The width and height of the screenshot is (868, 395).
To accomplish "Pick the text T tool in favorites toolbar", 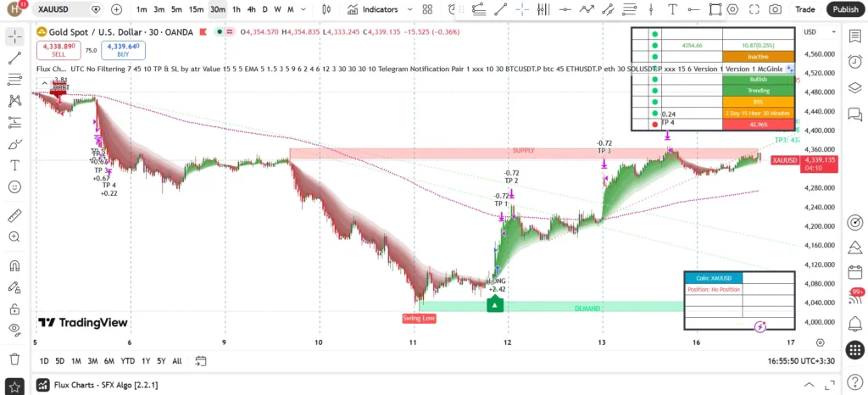I will (672, 9).
